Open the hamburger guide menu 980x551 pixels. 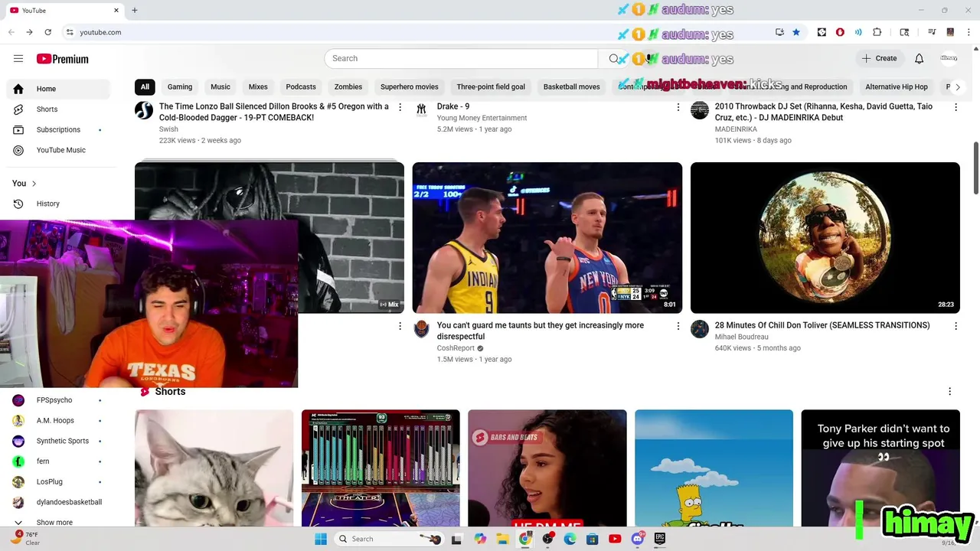[18, 59]
